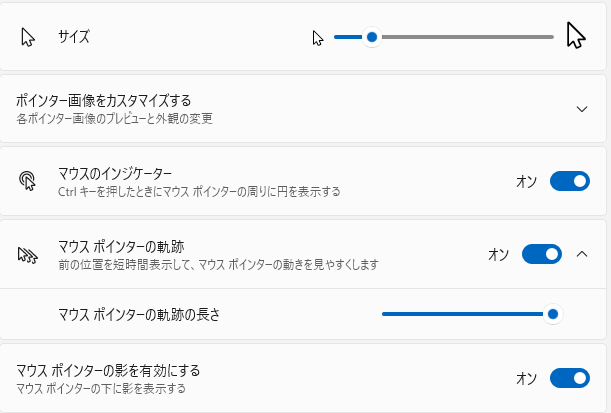This screenshot has height=413, width=611.
Task: Click the mouse indicator icon
Action: point(28,181)
